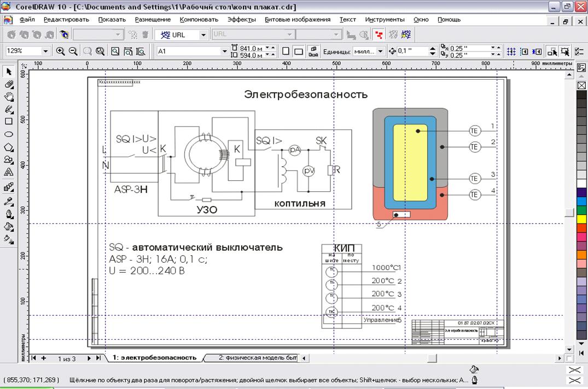Click the Zoom Out magnifier icon
588x389 pixels.
(73, 51)
